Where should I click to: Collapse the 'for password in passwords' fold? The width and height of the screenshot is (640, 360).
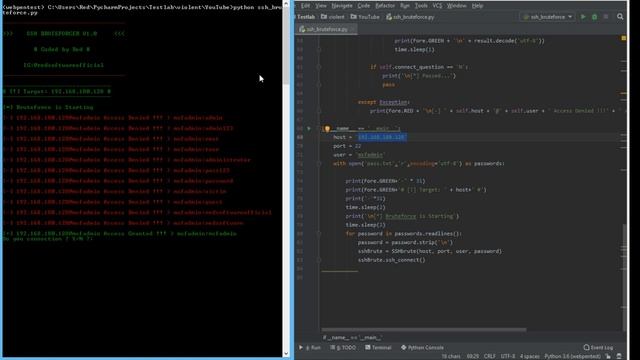coord(319,234)
